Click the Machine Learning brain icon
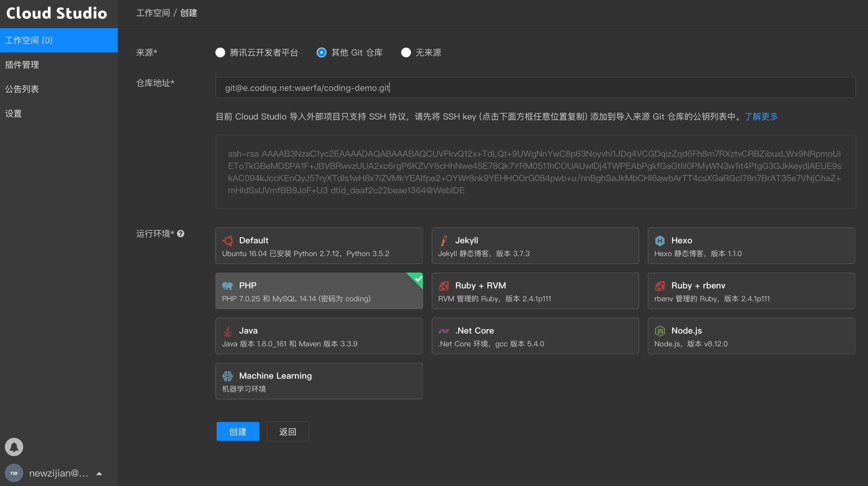Image resolution: width=868 pixels, height=486 pixels. pos(228,376)
